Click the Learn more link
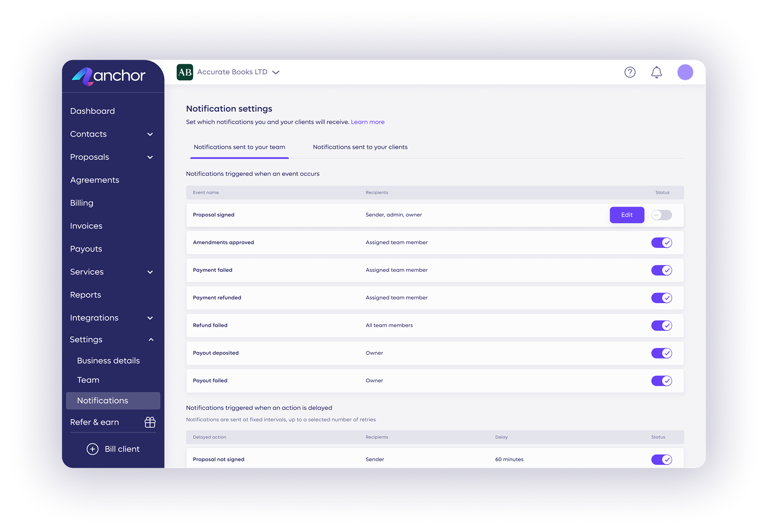Image resolution: width=768 pixels, height=532 pixels. pos(367,122)
